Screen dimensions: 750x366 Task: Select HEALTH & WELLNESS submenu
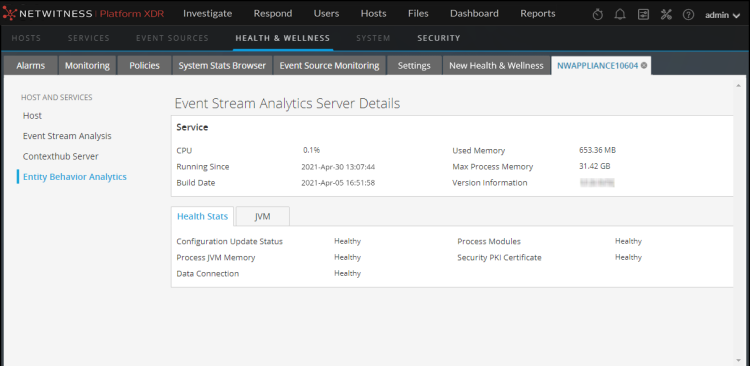point(282,38)
